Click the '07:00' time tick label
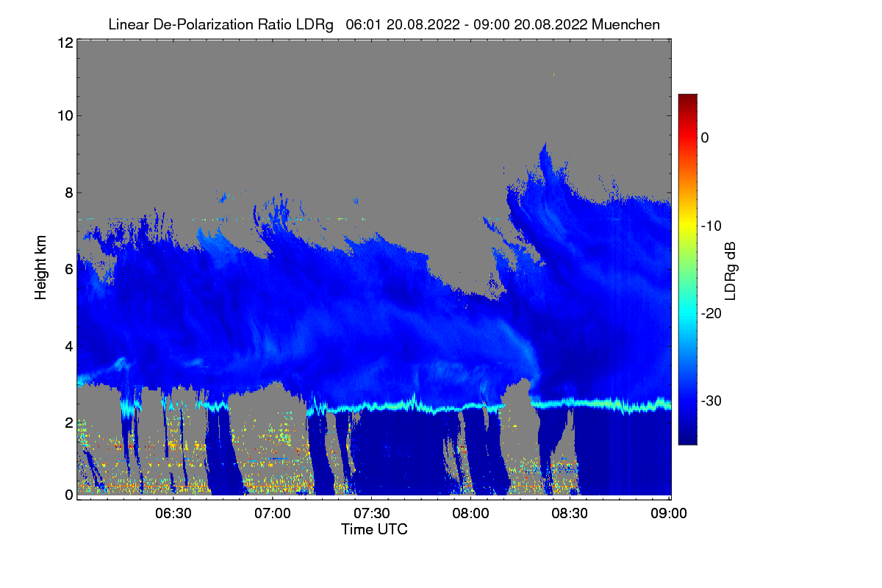 click(x=273, y=513)
